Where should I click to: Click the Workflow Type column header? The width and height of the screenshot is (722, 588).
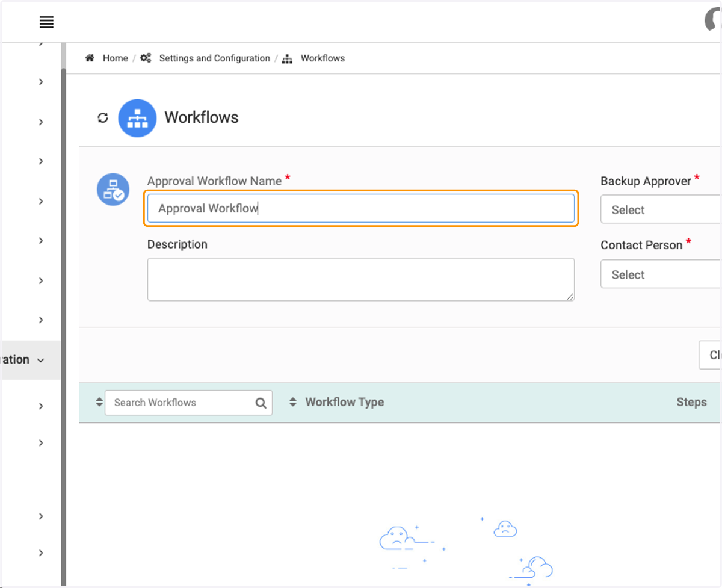[x=345, y=402]
